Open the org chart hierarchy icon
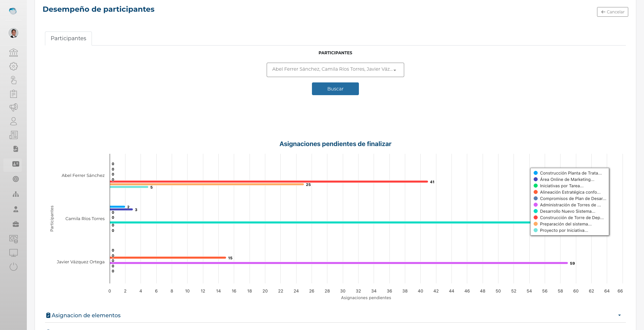The height and width of the screenshot is (330, 644). point(15,194)
